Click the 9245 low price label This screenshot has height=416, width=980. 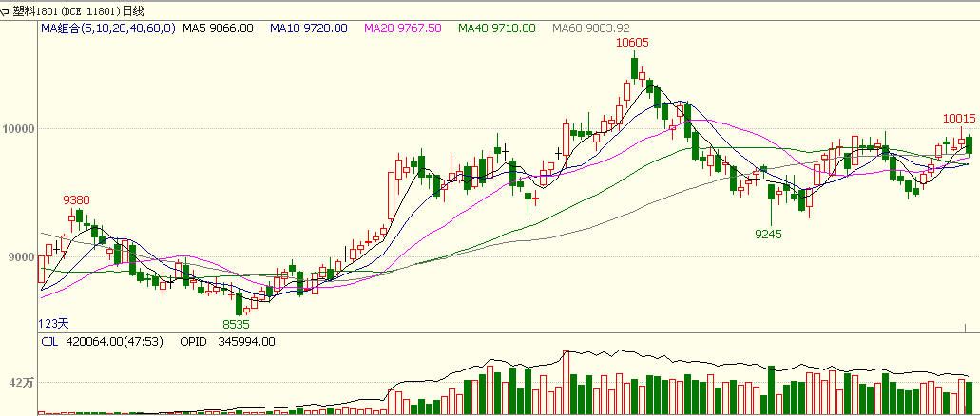pos(769,235)
